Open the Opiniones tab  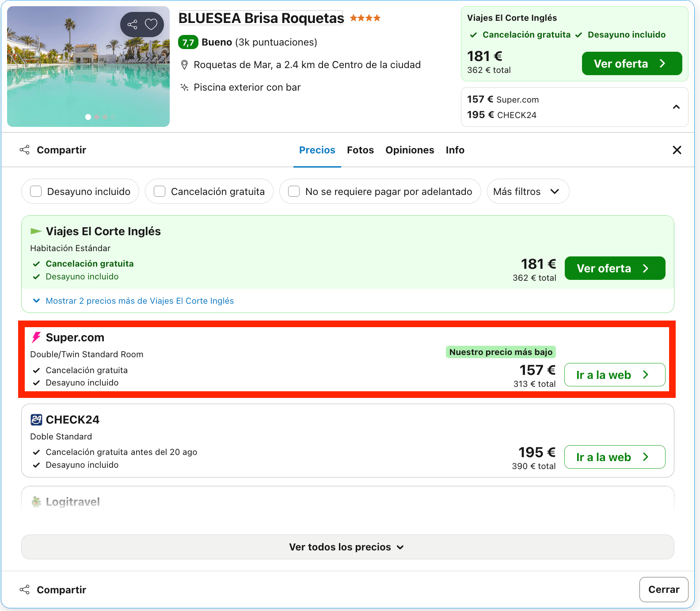point(410,150)
